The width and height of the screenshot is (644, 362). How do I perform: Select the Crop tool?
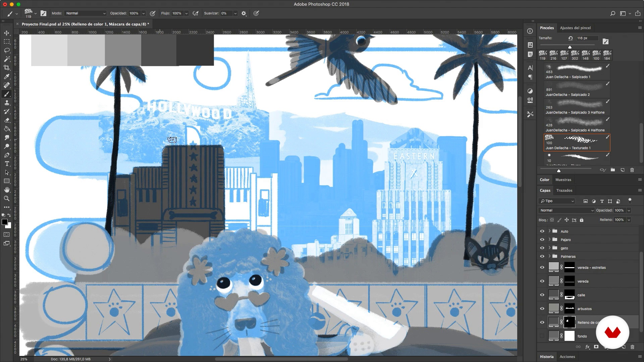pyautogui.click(x=7, y=68)
